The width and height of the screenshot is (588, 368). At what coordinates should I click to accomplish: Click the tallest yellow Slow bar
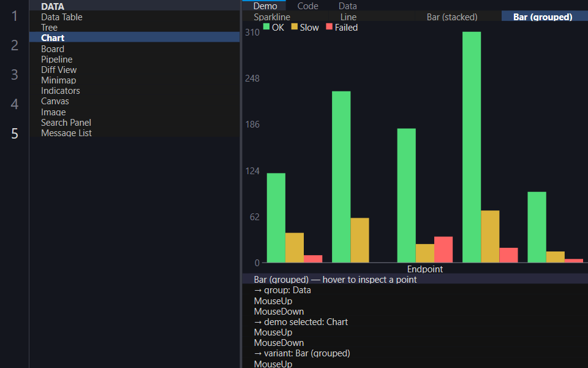[490, 237]
